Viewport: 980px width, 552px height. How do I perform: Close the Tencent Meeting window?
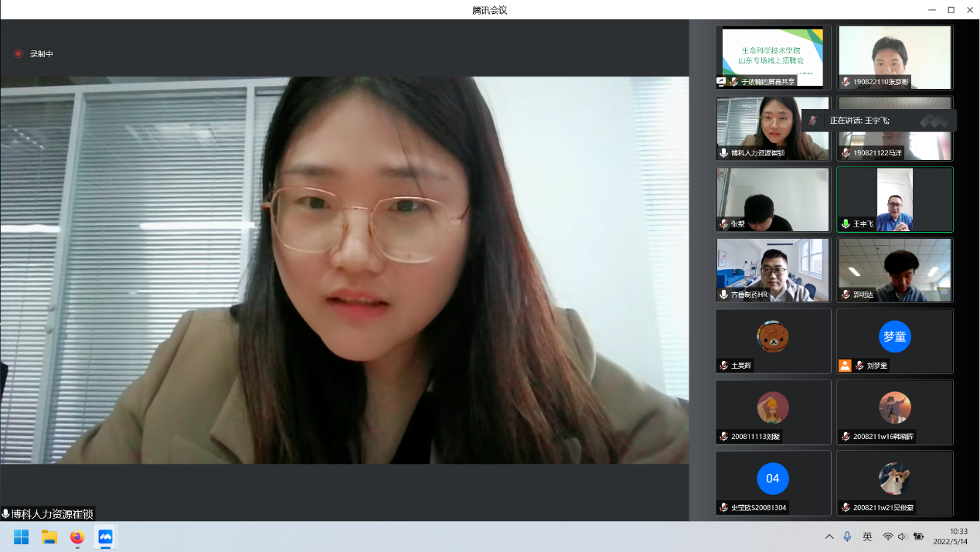[970, 10]
